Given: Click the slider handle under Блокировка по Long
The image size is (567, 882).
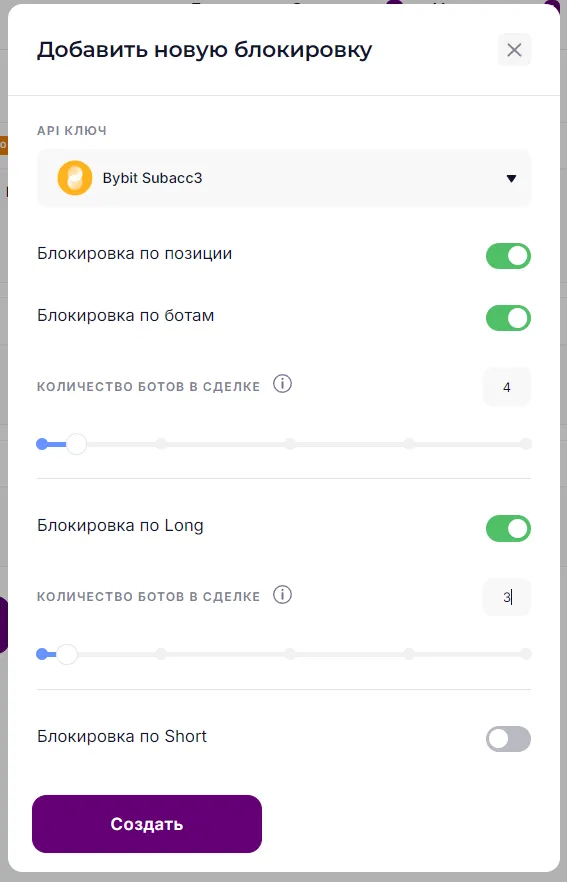Looking at the screenshot, I should pyautogui.click(x=66, y=654).
